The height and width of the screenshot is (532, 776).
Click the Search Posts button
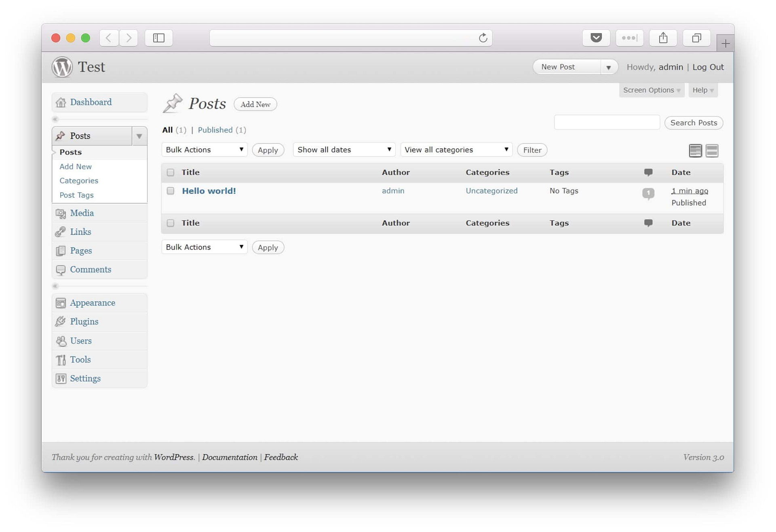pos(694,123)
